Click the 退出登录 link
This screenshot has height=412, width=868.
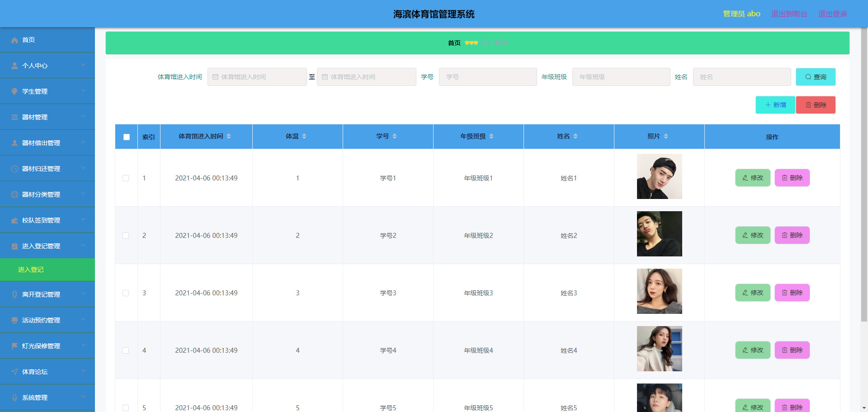832,14
